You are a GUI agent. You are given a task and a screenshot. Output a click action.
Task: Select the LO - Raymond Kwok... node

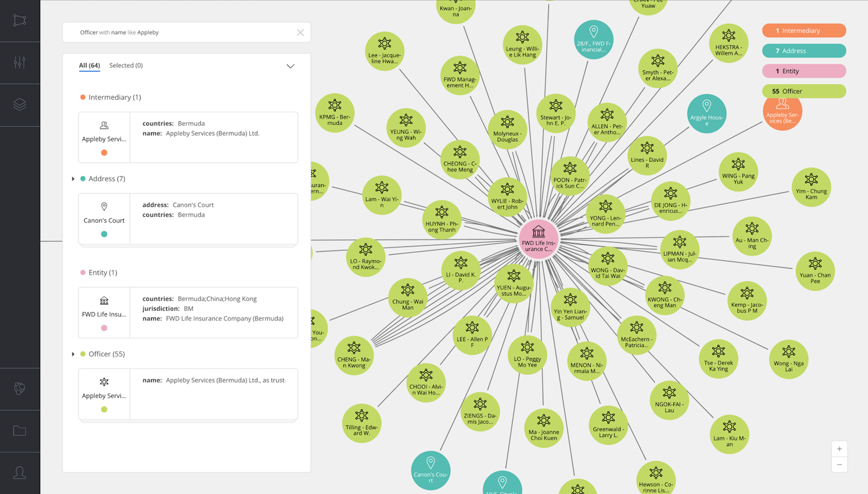tap(365, 257)
